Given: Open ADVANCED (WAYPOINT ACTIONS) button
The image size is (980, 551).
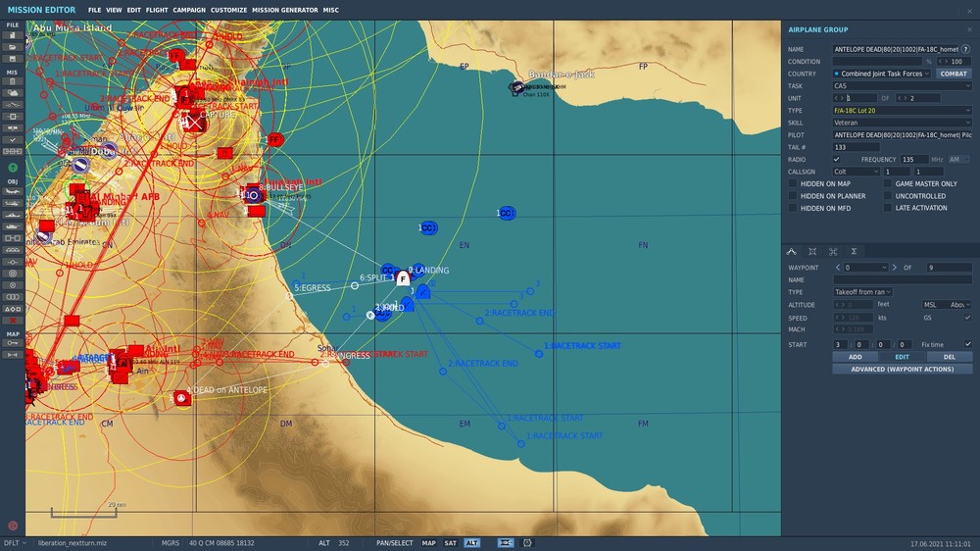Looking at the screenshot, I should point(902,369).
